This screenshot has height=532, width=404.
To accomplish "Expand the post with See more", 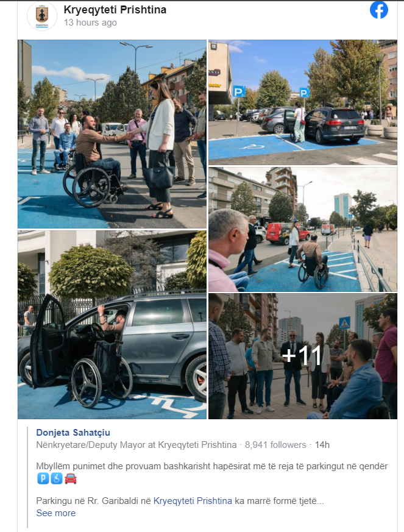I will point(56,513).
